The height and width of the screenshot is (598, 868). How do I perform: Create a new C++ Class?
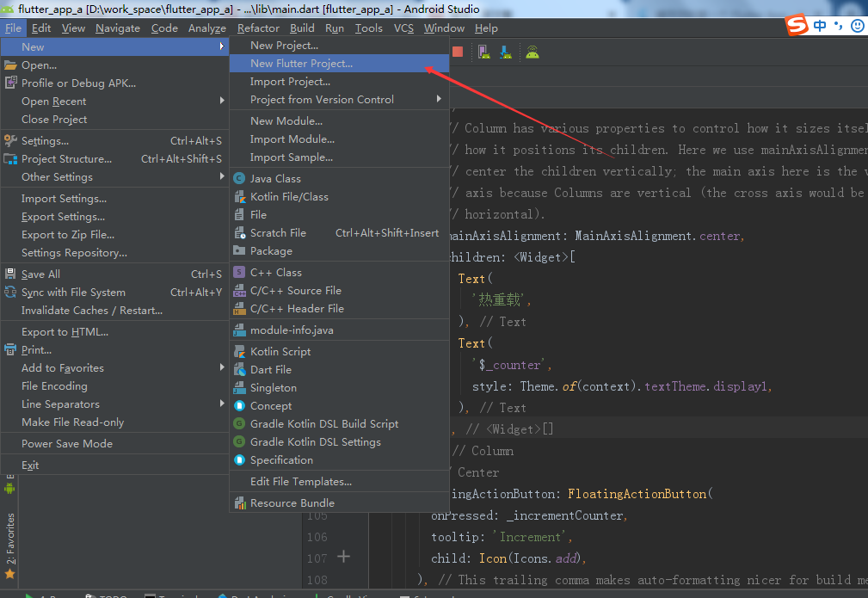pos(339,273)
